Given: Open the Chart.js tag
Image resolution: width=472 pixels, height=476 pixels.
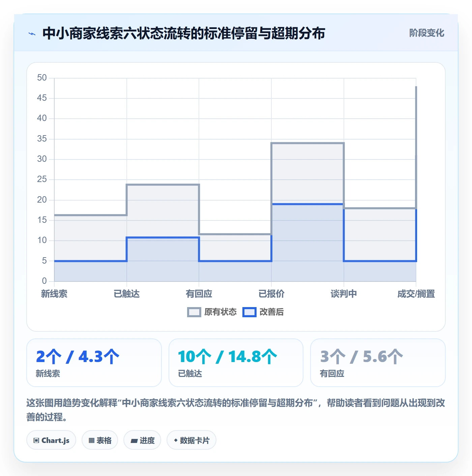Looking at the screenshot, I should tap(51, 440).
